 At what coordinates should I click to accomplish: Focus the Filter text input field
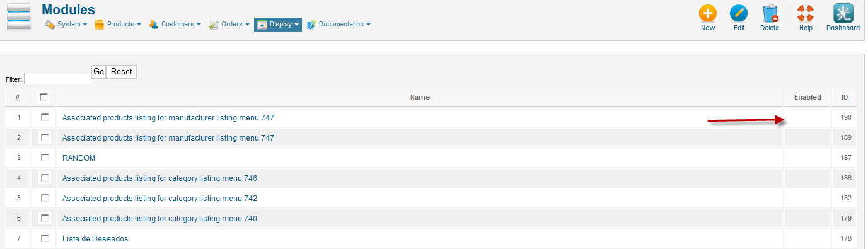(x=58, y=79)
